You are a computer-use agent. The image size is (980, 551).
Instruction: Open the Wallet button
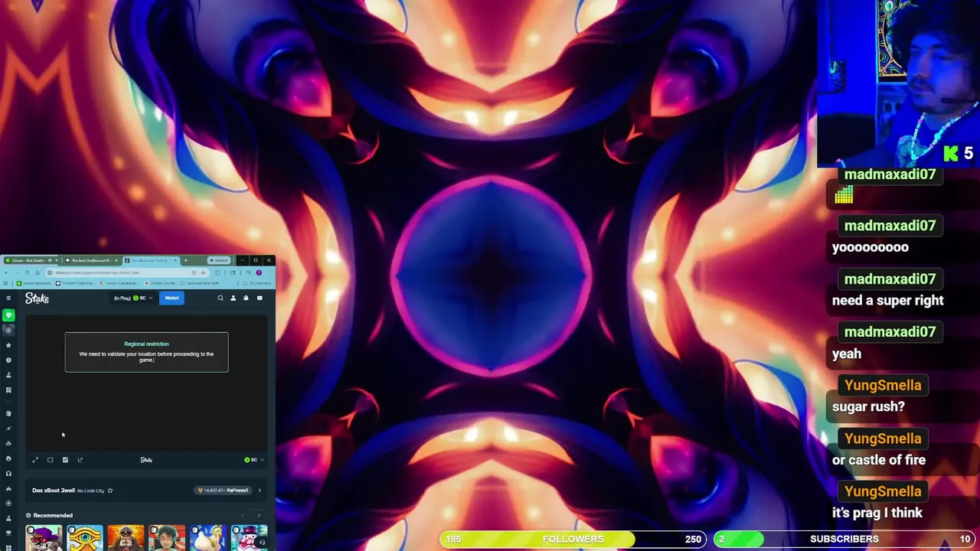[x=171, y=298]
